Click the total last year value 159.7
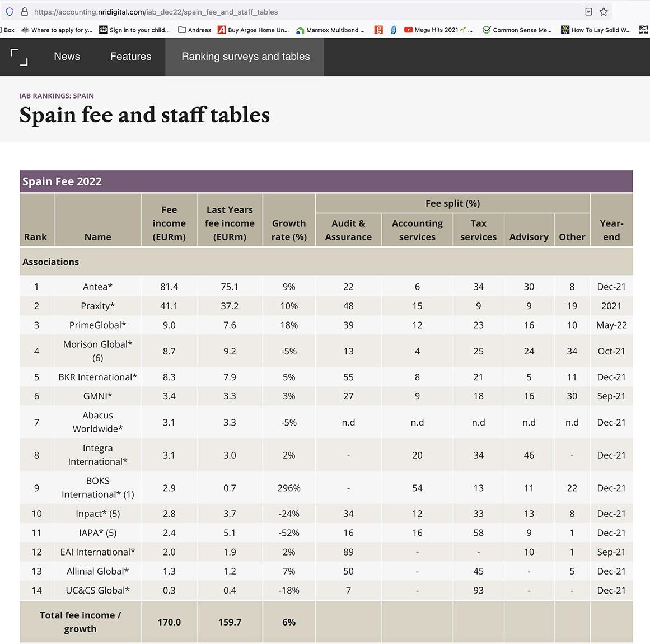Screen dimensions: 650x644 click(x=230, y=622)
